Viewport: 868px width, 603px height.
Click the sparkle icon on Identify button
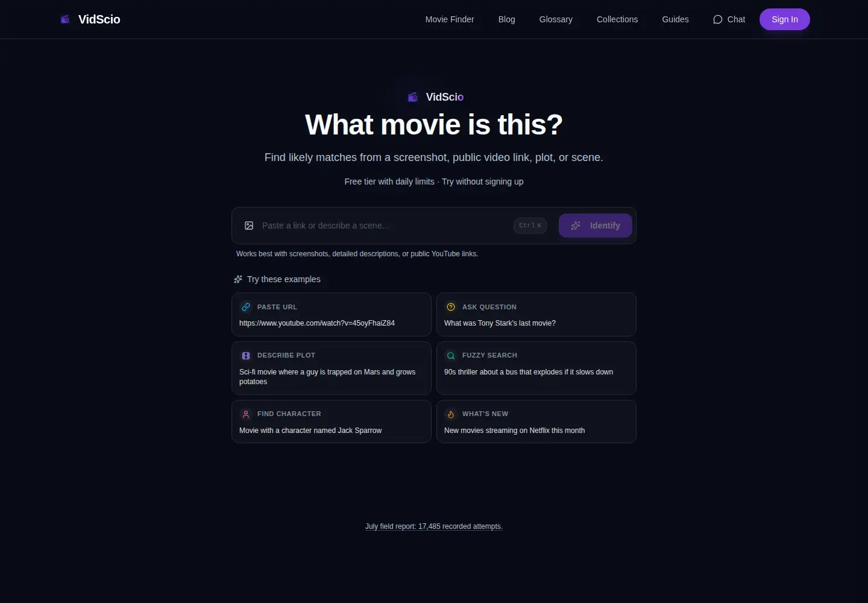pos(576,226)
